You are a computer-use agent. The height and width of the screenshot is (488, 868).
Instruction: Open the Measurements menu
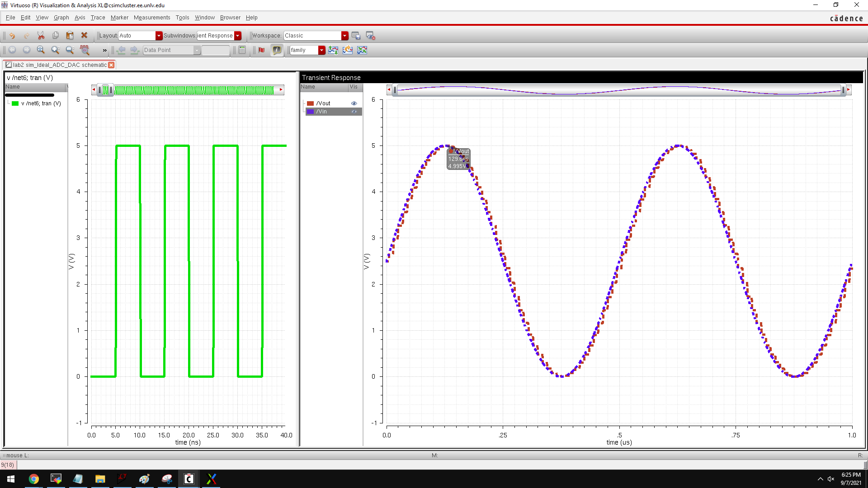[x=152, y=18]
